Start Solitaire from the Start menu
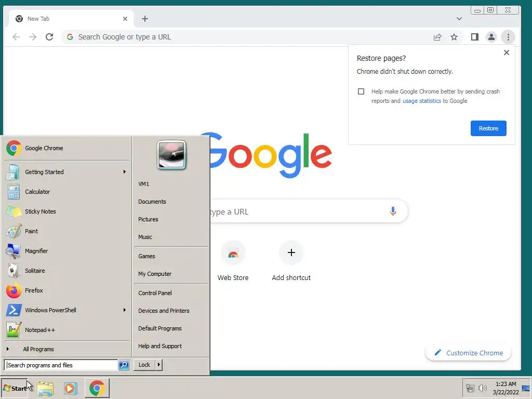This screenshot has width=532, height=399. point(67,271)
